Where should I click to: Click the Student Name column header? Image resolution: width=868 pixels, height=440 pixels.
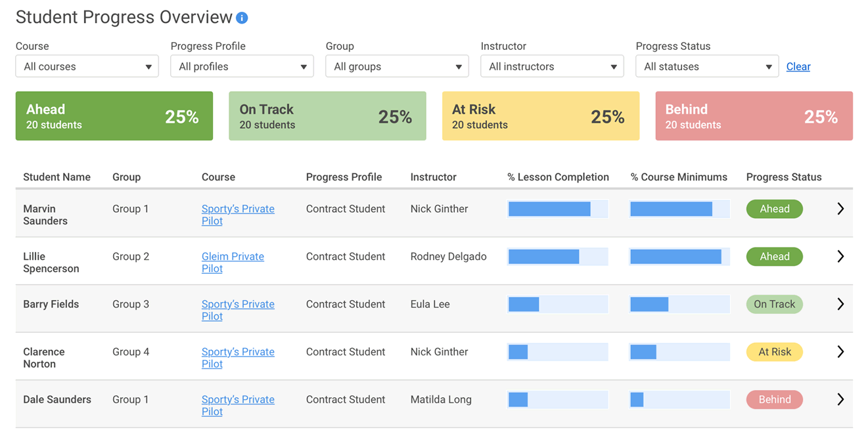(x=58, y=177)
